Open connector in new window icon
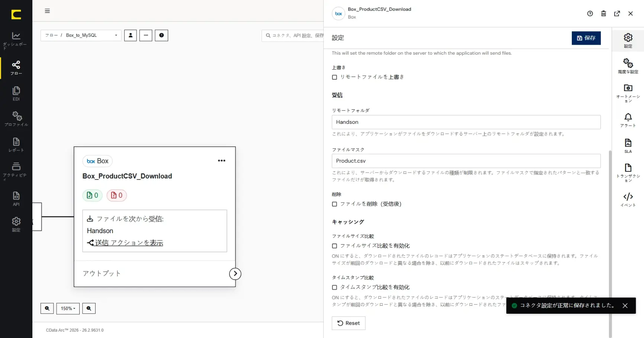 pos(617,14)
